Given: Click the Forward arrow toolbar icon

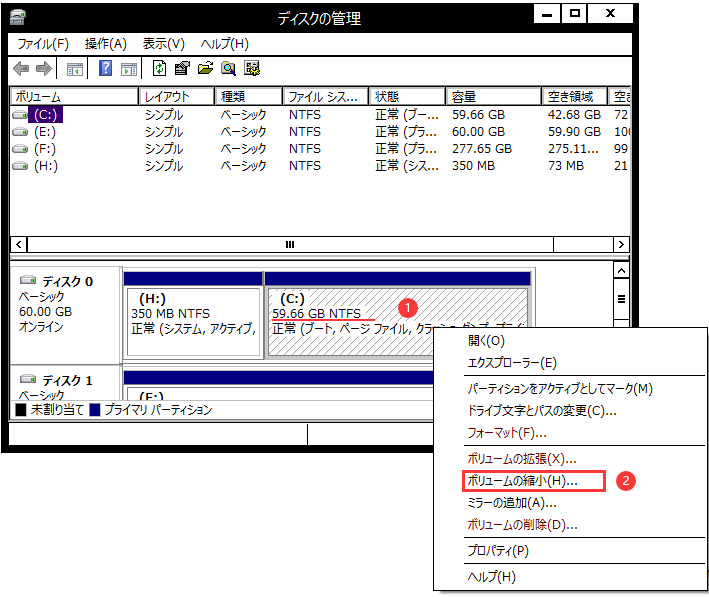Looking at the screenshot, I should pos(43,69).
